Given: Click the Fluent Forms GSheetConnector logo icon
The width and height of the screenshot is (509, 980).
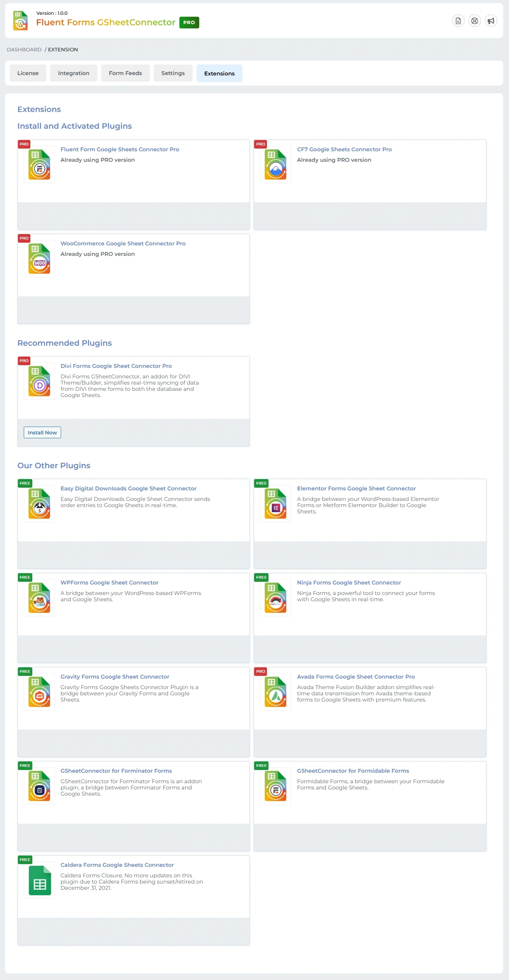Looking at the screenshot, I should pyautogui.click(x=21, y=21).
